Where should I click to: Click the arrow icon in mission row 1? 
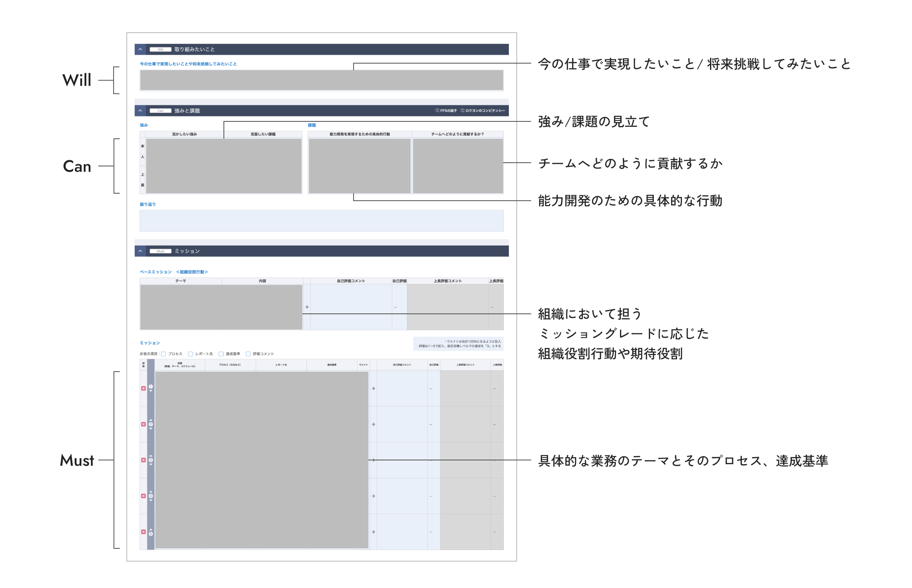click(373, 389)
